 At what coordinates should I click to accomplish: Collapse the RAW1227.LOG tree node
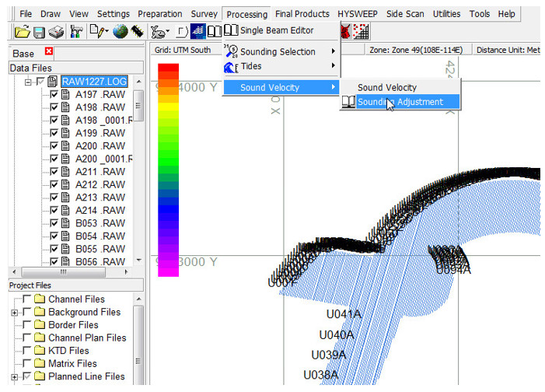coord(28,82)
